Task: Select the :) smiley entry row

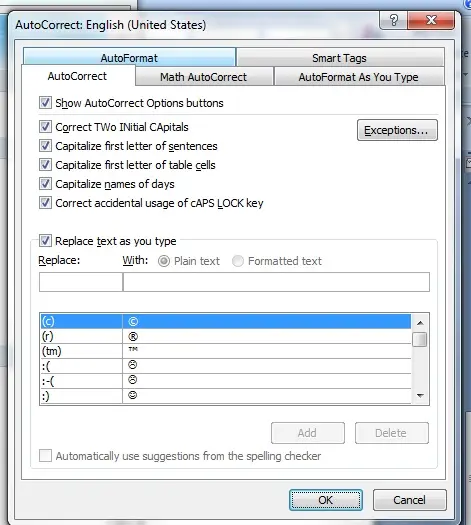Action: click(x=225, y=396)
